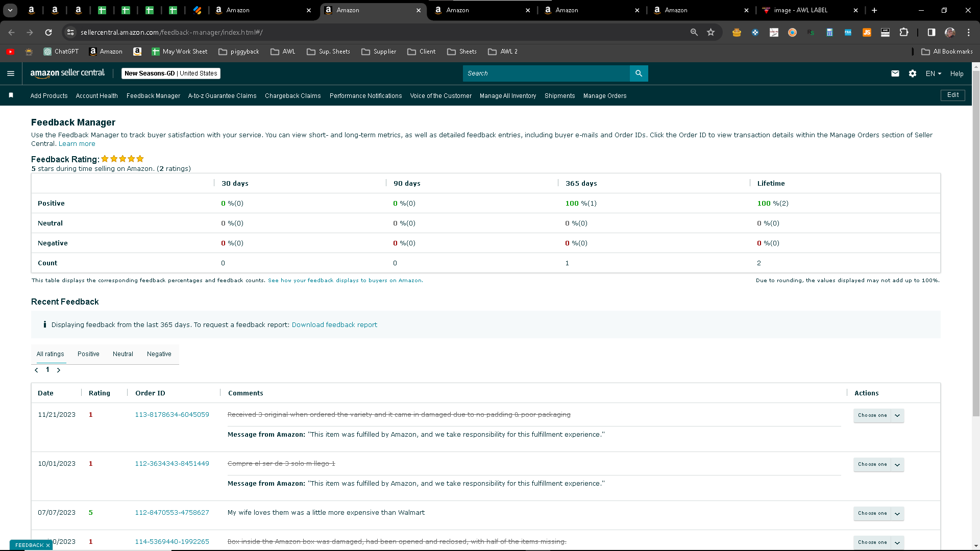Switch to the Neutral tab

point(123,354)
